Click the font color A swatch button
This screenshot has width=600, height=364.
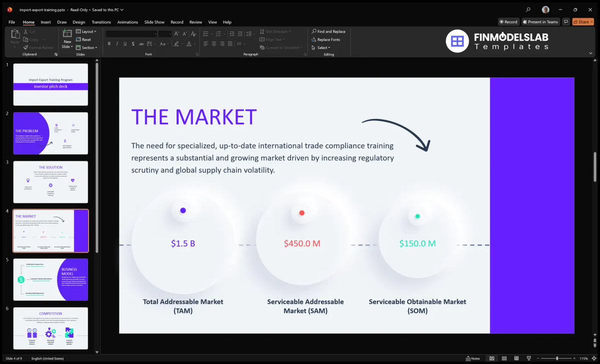[189, 43]
